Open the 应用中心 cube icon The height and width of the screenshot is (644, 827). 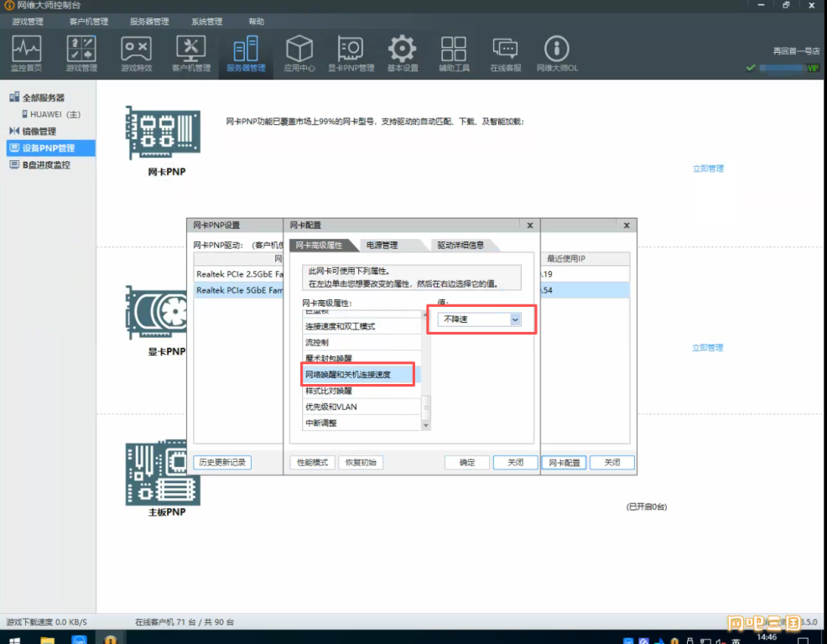(299, 54)
